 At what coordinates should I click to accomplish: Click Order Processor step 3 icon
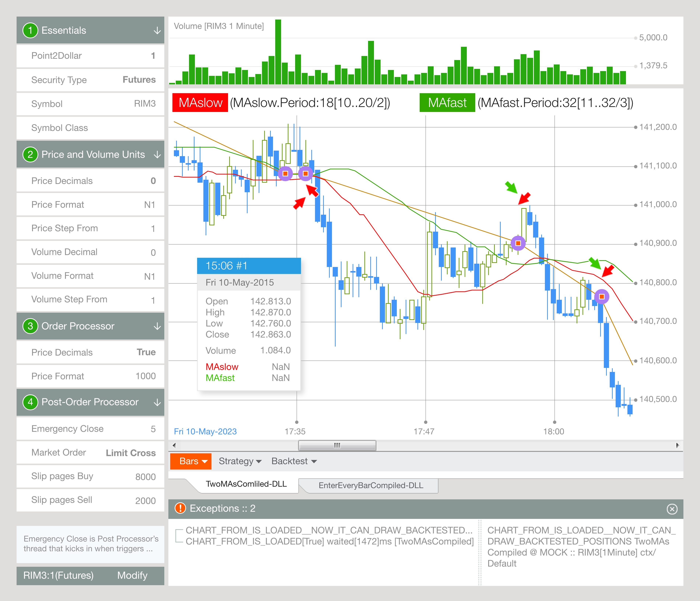tap(30, 326)
